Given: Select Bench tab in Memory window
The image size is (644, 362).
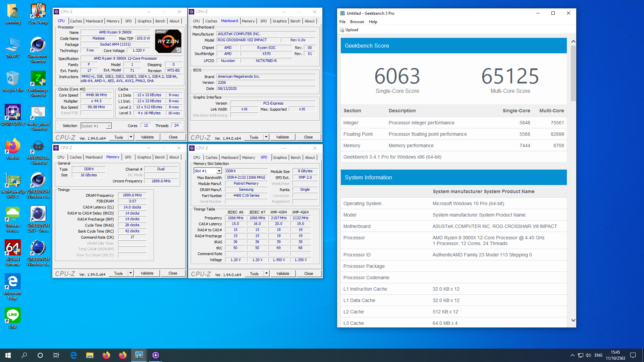Looking at the screenshot, I should (160, 157).
